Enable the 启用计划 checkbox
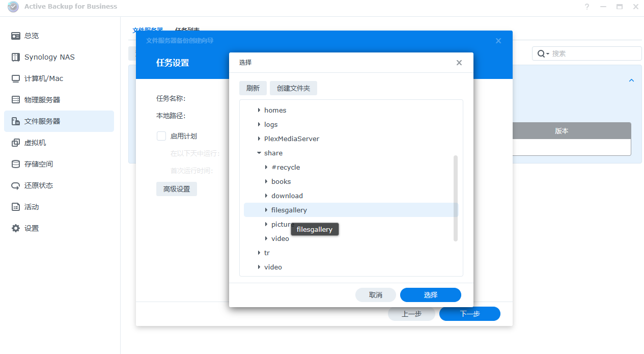The image size is (644, 354). tap(161, 136)
